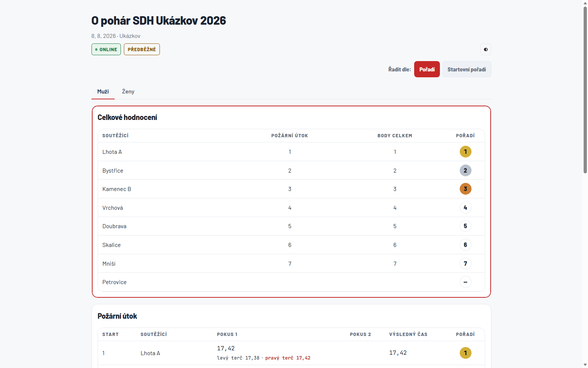Screen dimensions: 588x368
Task: Click bronze rank 3 badge for Kamenec B
Action: click(x=465, y=189)
